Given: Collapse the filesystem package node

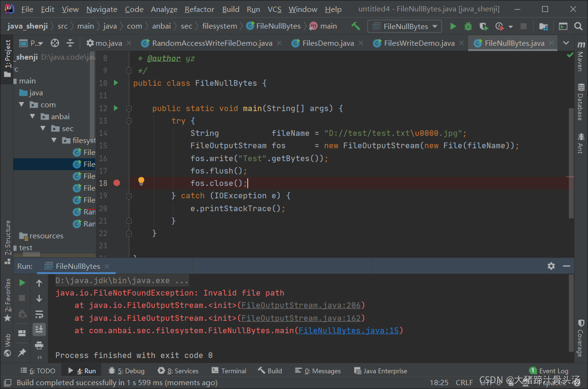Looking at the screenshot, I should 54,140.
